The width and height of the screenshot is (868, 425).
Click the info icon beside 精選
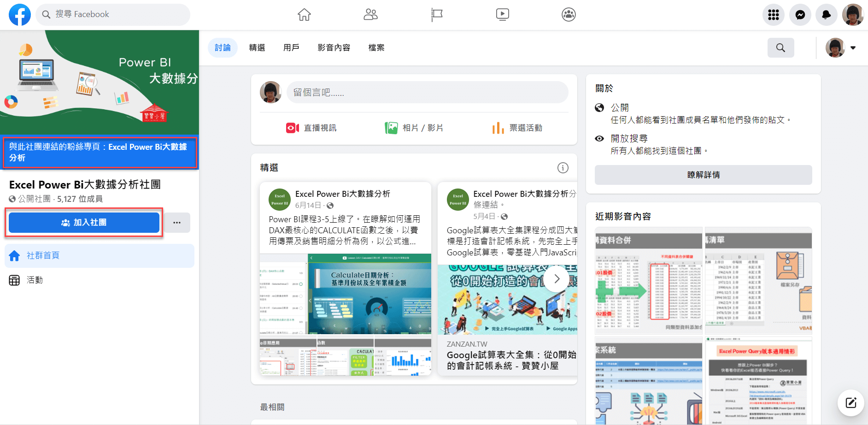point(563,168)
